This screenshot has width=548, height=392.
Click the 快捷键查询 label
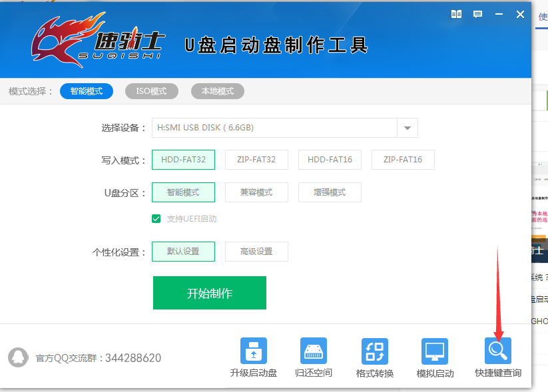498,373
